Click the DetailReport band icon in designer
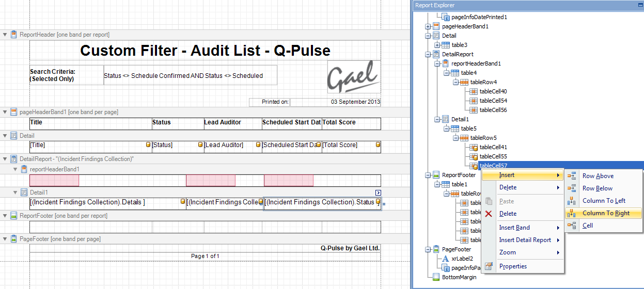This screenshot has width=644, height=289. [x=14, y=159]
